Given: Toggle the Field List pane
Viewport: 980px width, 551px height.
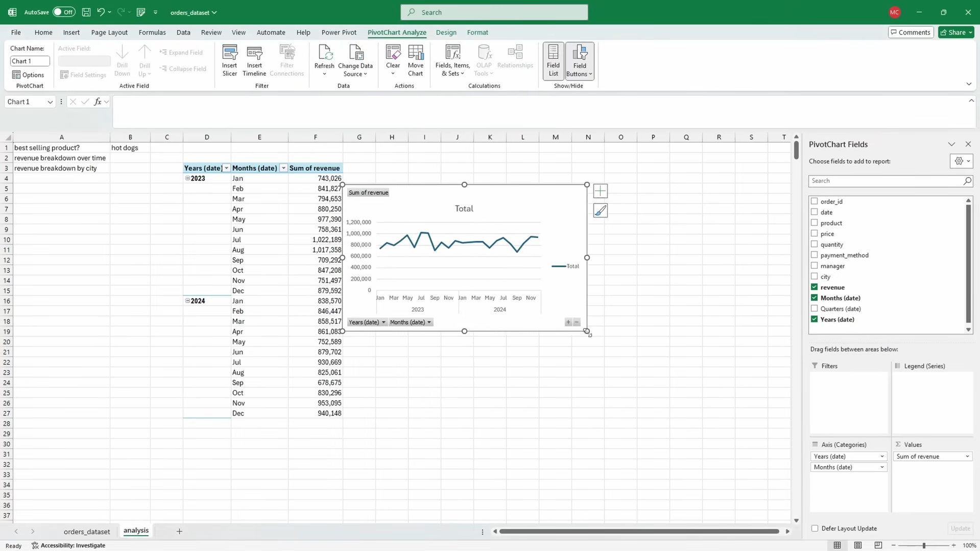Looking at the screenshot, I should pyautogui.click(x=553, y=61).
